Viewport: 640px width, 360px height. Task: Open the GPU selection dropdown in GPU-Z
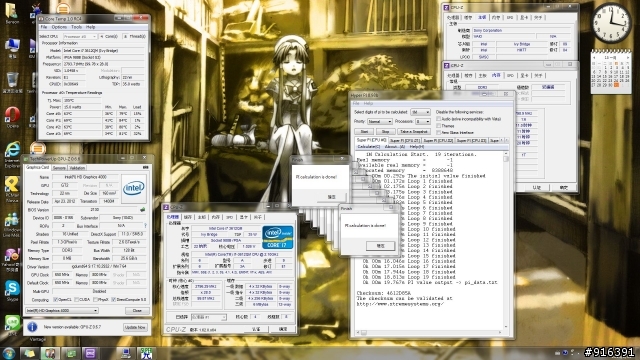(x=62, y=311)
